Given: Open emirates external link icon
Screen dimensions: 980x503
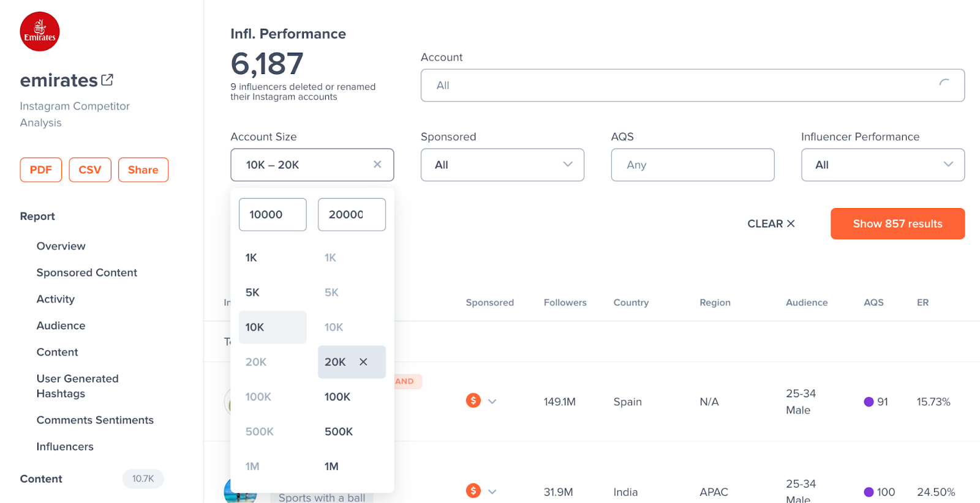Looking at the screenshot, I should click(x=107, y=80).
